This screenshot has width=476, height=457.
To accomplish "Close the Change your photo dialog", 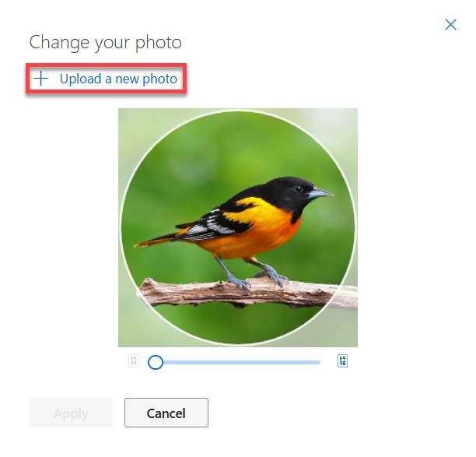I will 450,25.
